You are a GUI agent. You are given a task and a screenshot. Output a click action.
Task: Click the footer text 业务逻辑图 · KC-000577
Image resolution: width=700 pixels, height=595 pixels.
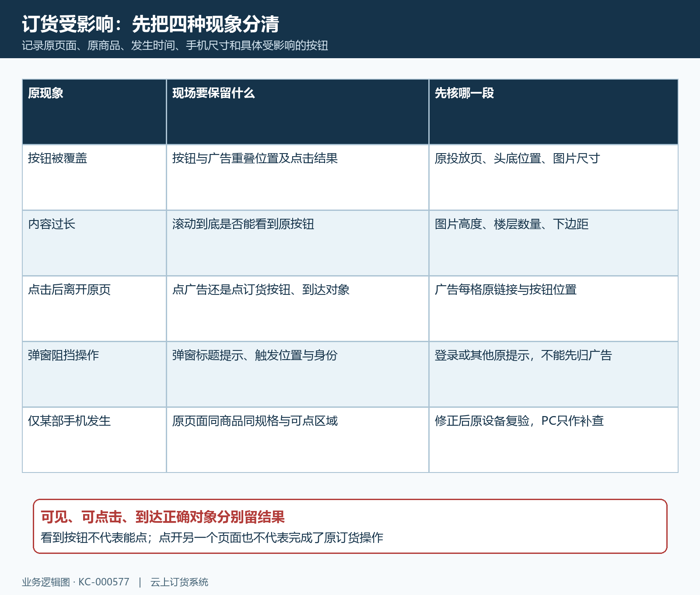pos(76,582)
